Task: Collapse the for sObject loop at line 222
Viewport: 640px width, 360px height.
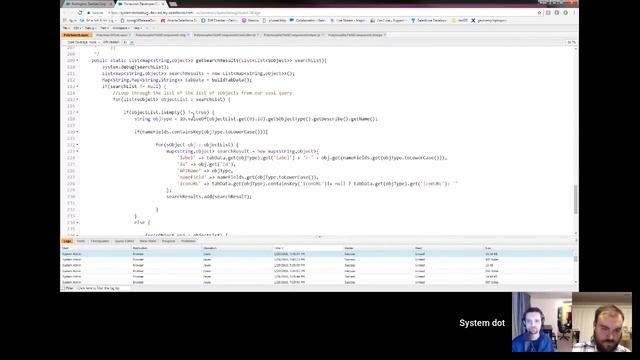Action: (x=78, y=145)
